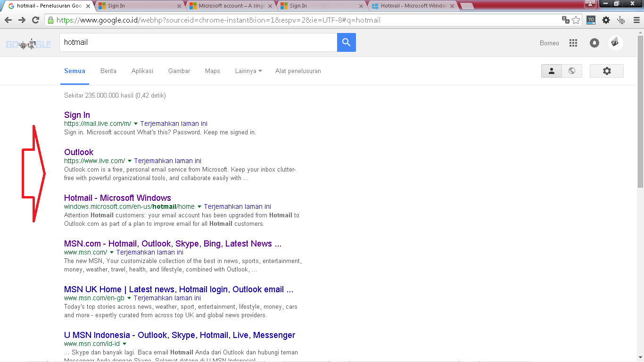Click the new tab button
Viewport: 644px width, 362px height.
coord(467,6)
